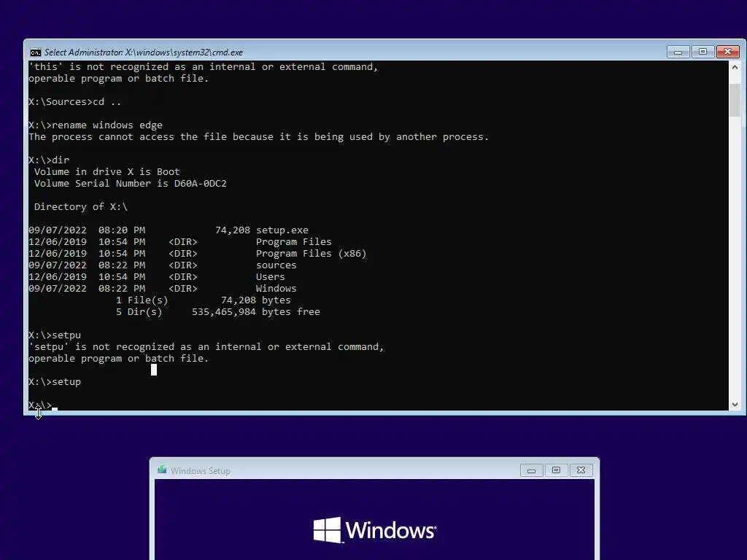Click the 'Program Files (x86)' directory entry
The height and width of the screenshot is (560, 747).
(x=311, y=253)
